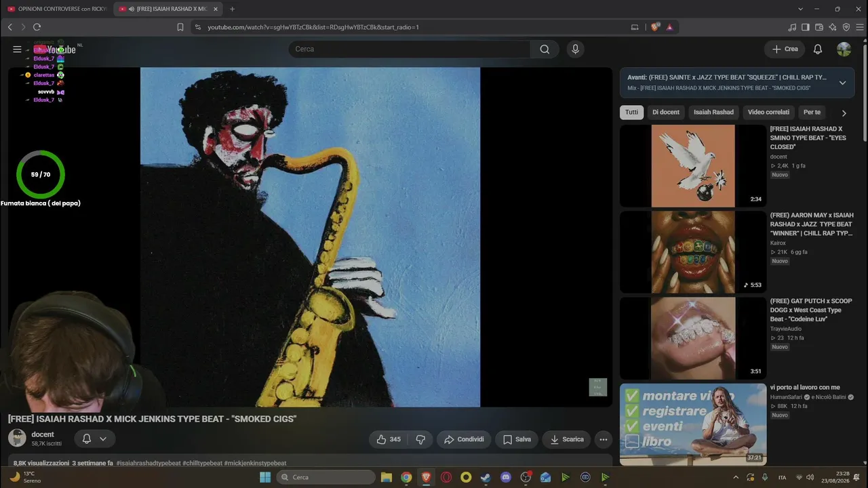
Task: Open the #isaiahrashadtypebeat hashtag link
Action: tap(149, 464)
